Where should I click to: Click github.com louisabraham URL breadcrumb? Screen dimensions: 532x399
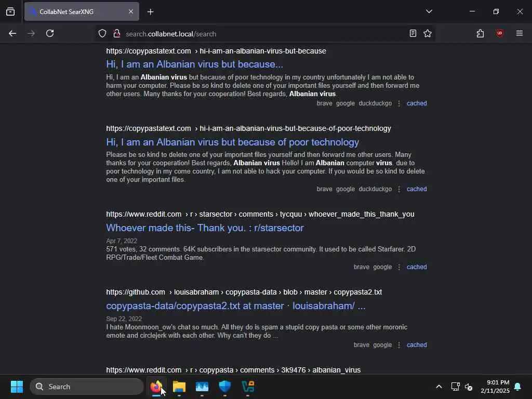pyautogui.click(x=244, y=292)
